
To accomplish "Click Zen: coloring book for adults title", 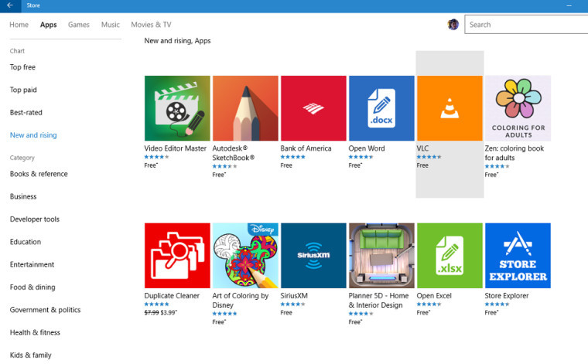I will point(514,153).
